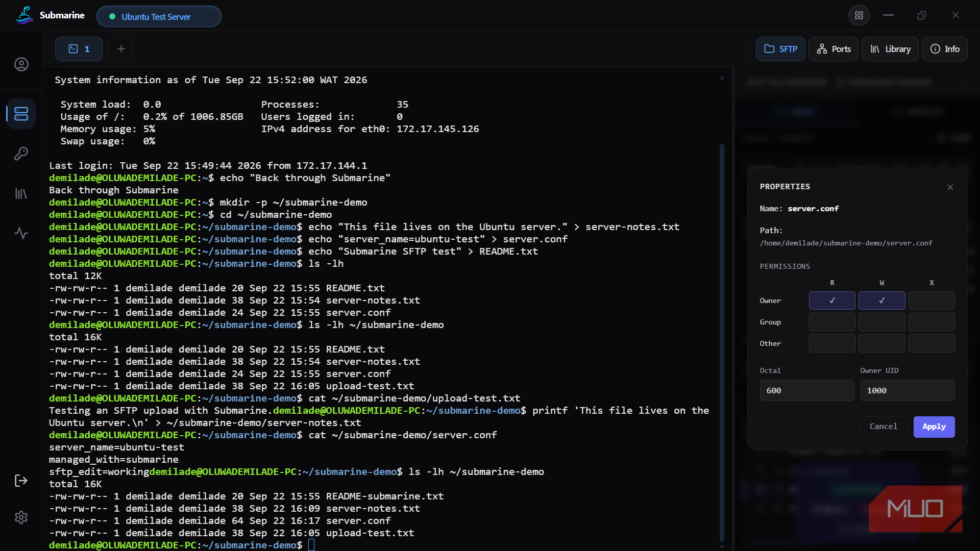Minimize the Submarine window

point(888,15)
